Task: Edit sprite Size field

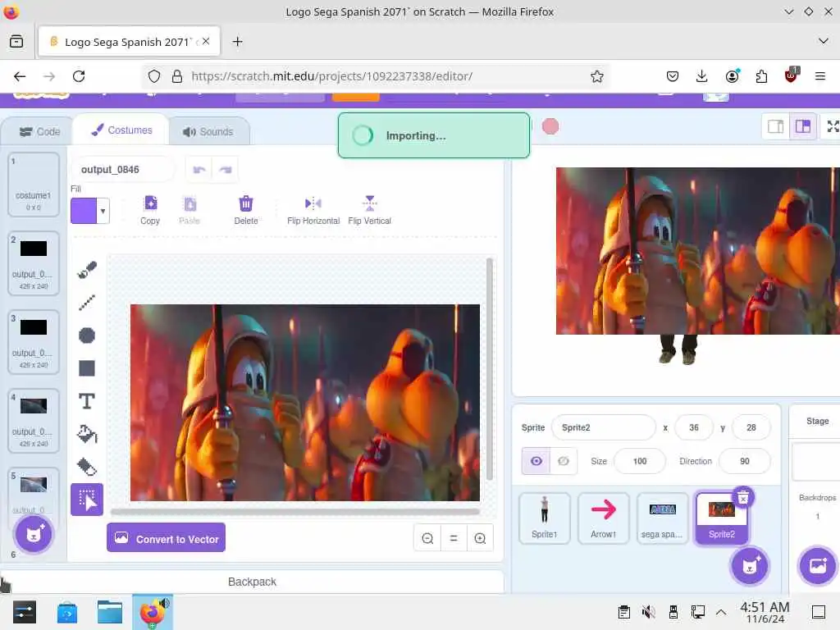Action: tap(640, 461)
